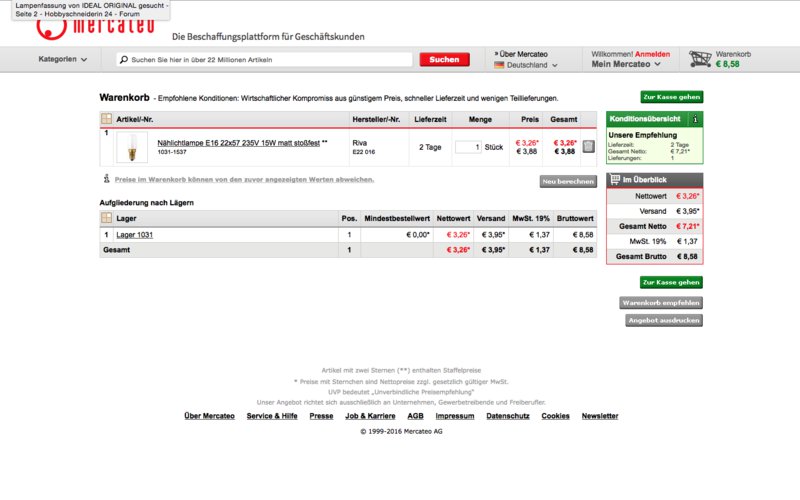This screenshot has height=500, width=800.
Task: Click the Hersteller/-Nr. column header
Action: (376, 119)
